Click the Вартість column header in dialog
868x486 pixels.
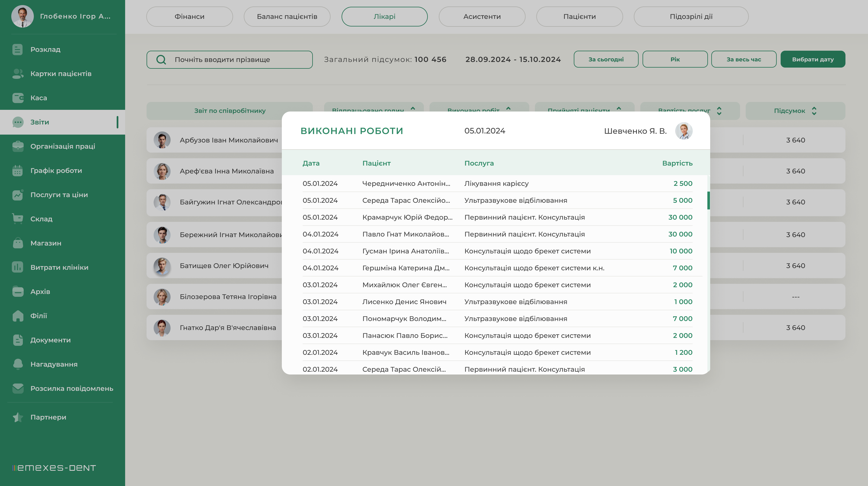click(x=677, y=163)
